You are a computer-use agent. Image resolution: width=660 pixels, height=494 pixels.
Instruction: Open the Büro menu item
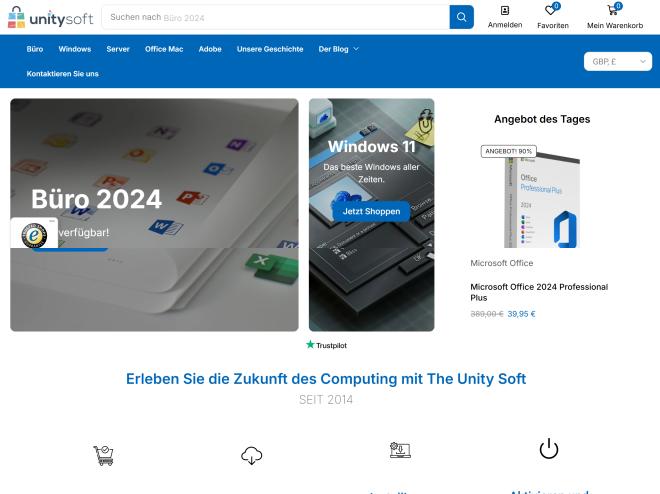(x=35, y=49)
